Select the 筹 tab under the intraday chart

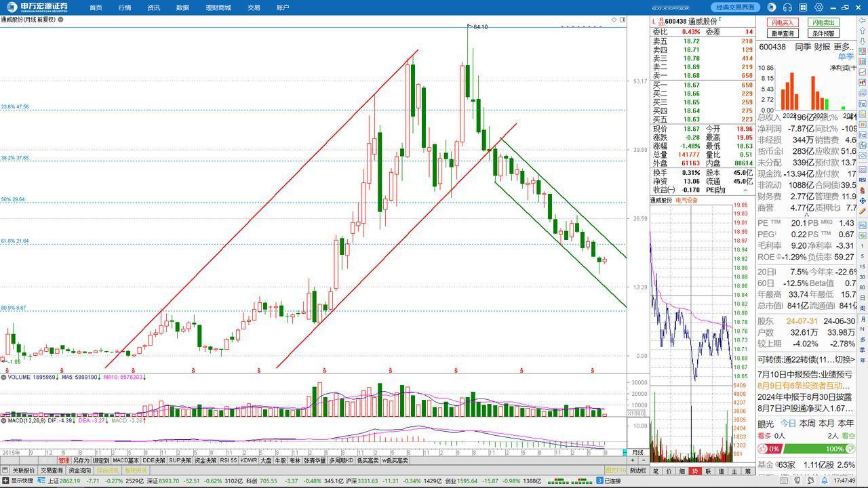click(x=748, y=470)
